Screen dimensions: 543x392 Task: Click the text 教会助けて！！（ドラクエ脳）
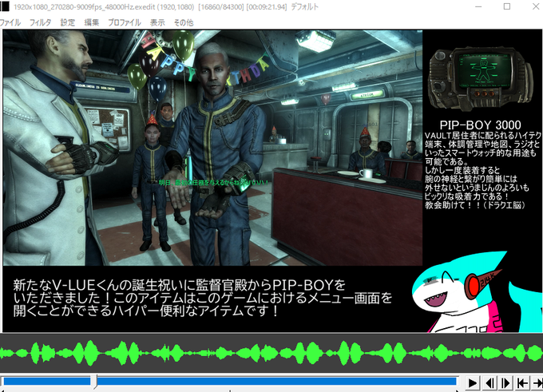475,205
